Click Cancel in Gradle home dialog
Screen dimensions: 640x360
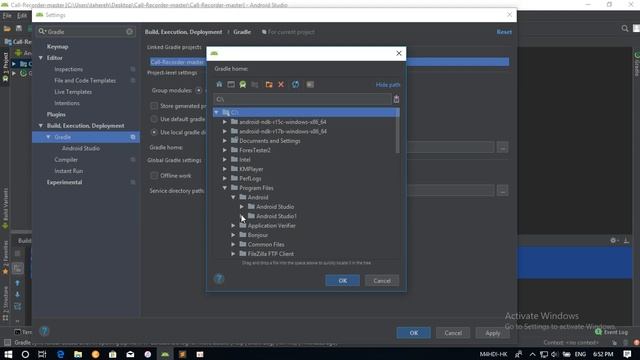pos(382,280)
